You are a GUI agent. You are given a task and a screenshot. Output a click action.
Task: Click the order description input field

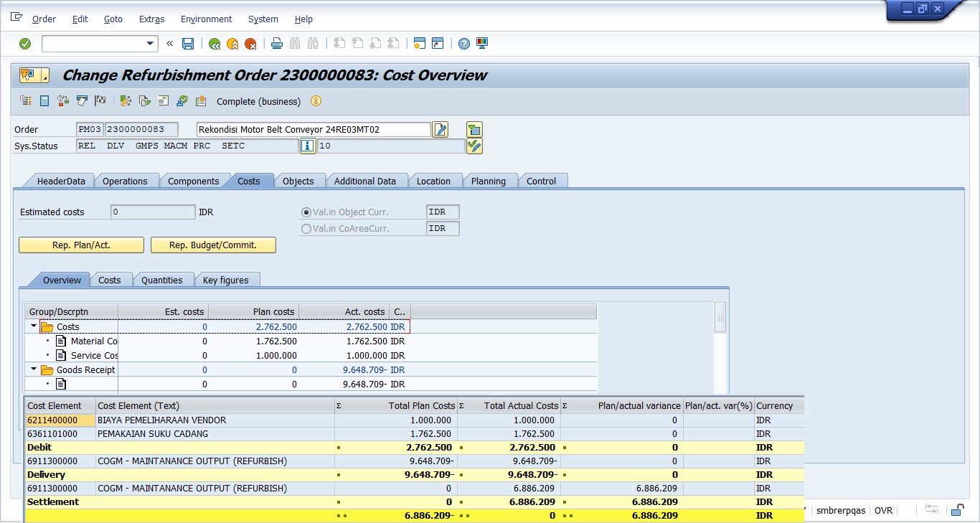click(314, 130)
